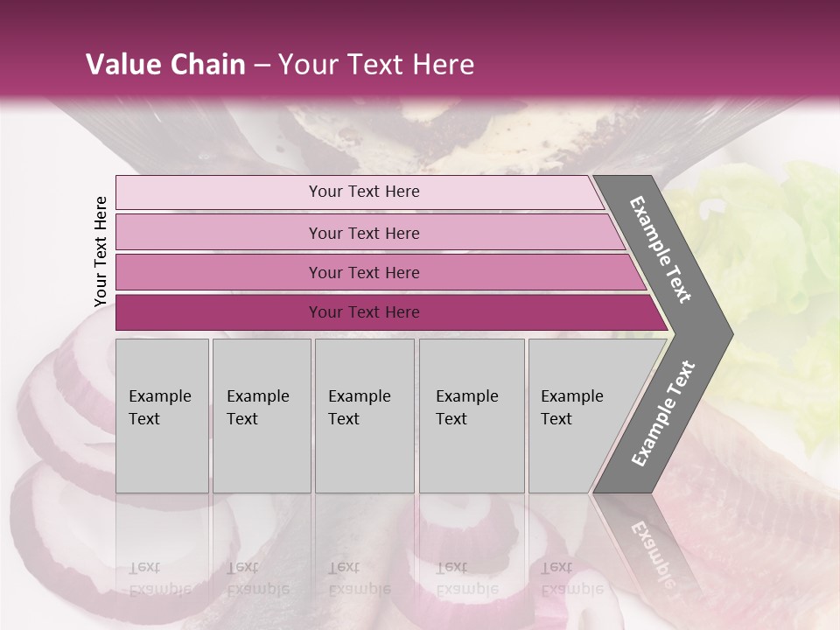Click the bold "Value Chain" title text

point(165,65)
